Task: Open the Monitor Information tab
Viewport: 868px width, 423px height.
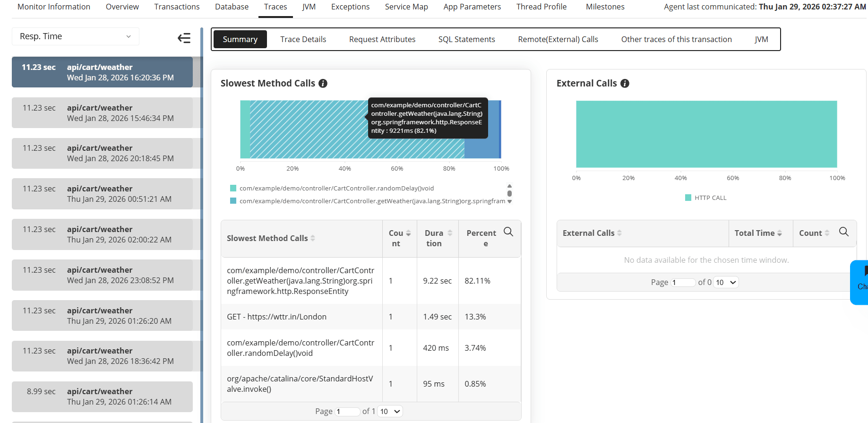Action: pos(54,7)
